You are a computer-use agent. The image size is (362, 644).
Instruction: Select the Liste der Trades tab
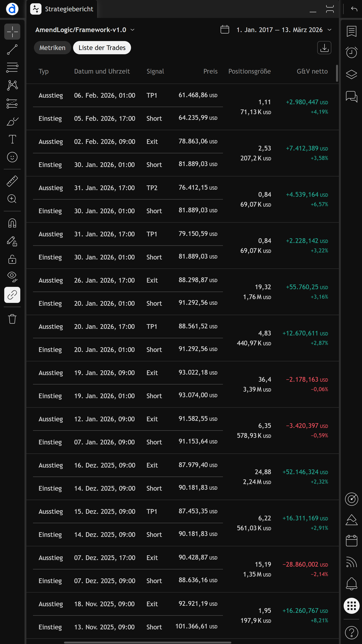pyautogui.click(x=102, y=47)
